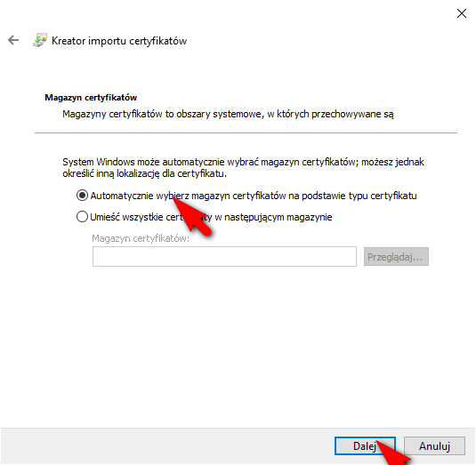Click the bold 'Magazyn certyfikatów' heading
Viewport: 476px width, 465px height.
[x=91, y=98]
